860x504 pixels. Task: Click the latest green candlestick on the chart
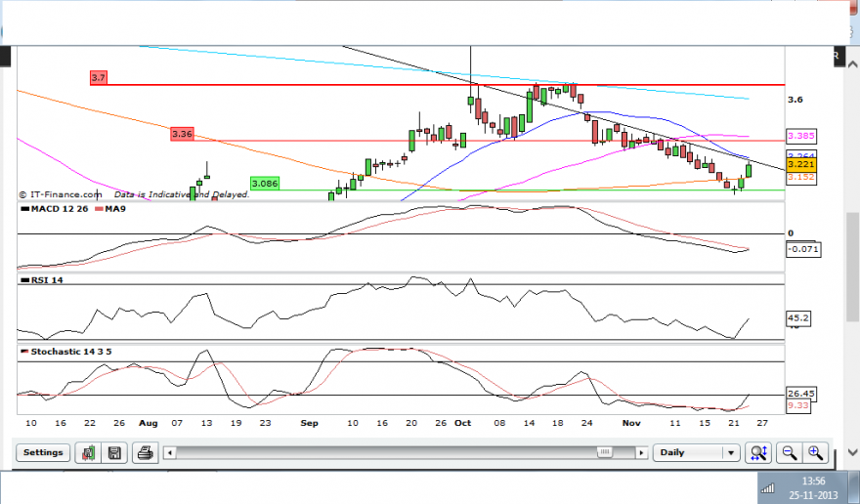pos(749,171)
